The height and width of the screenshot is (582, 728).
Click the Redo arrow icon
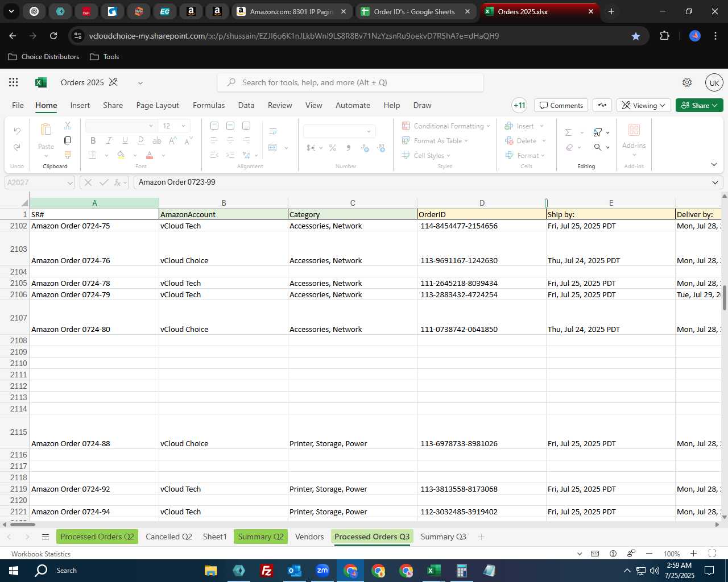(x=17, y=147)
